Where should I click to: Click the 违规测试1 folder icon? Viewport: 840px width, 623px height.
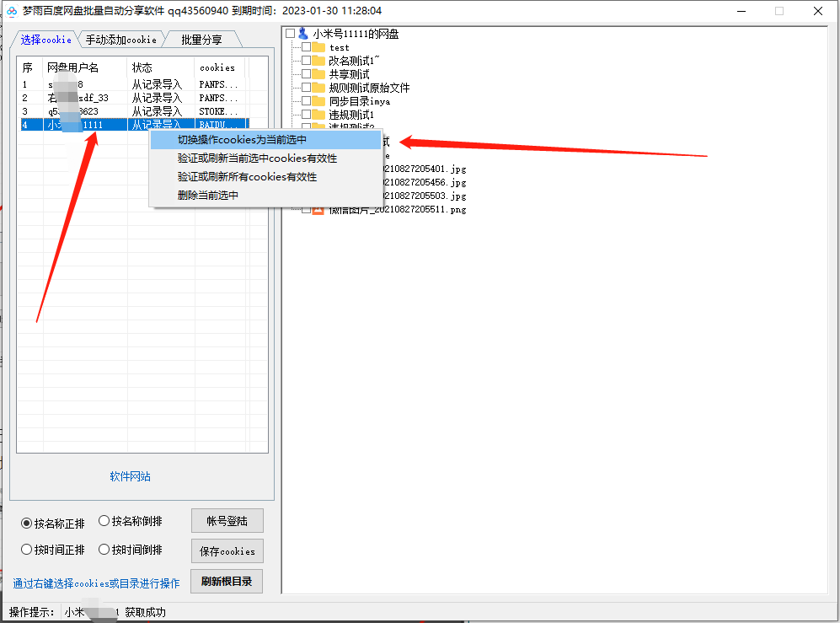coord(318,115)
